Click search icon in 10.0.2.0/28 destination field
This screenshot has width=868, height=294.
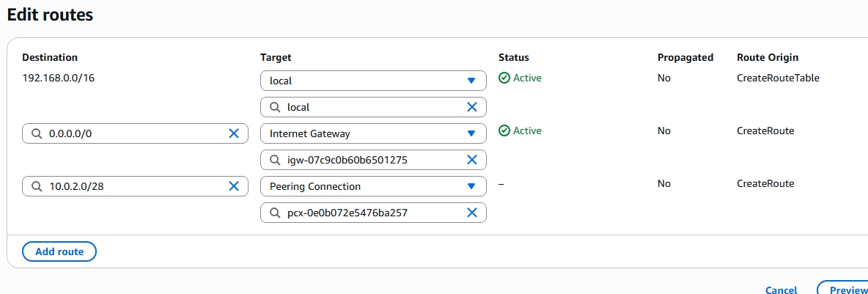pos(37,186)
